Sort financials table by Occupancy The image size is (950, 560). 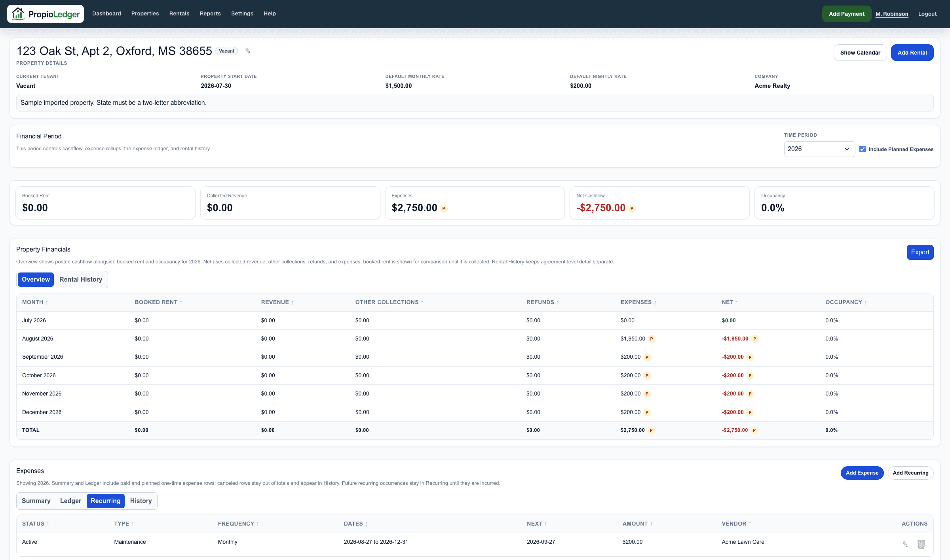click(x=846, y=302)
